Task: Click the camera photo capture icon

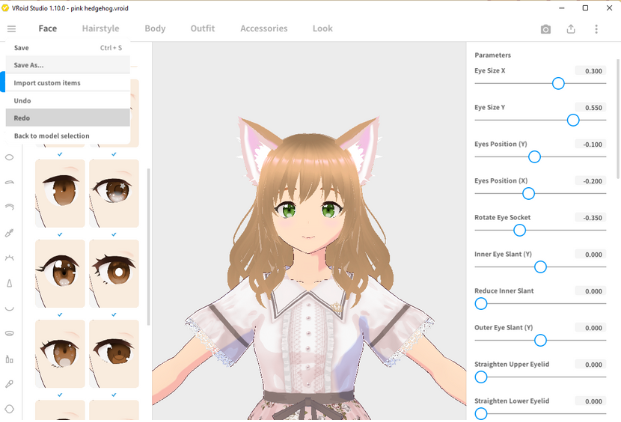Action: (x=545, y=29)
